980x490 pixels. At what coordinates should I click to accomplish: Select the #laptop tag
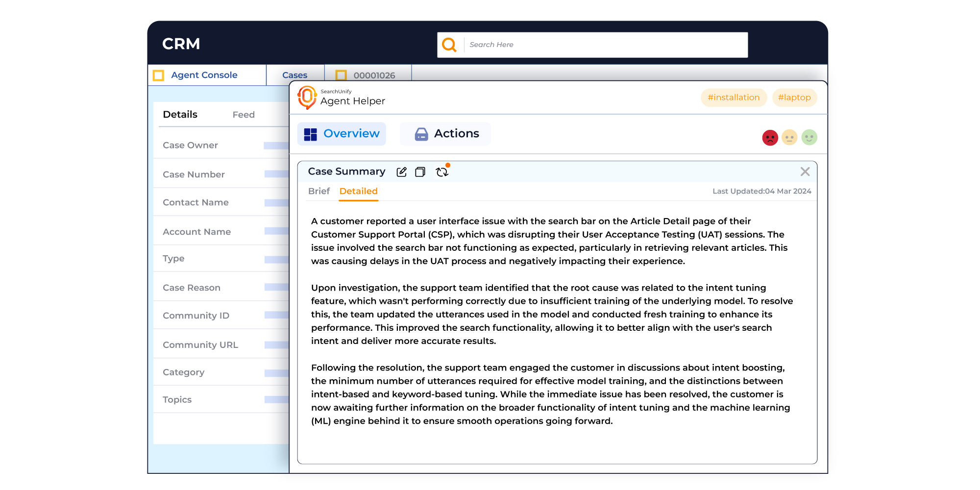(x=794, y=98)
